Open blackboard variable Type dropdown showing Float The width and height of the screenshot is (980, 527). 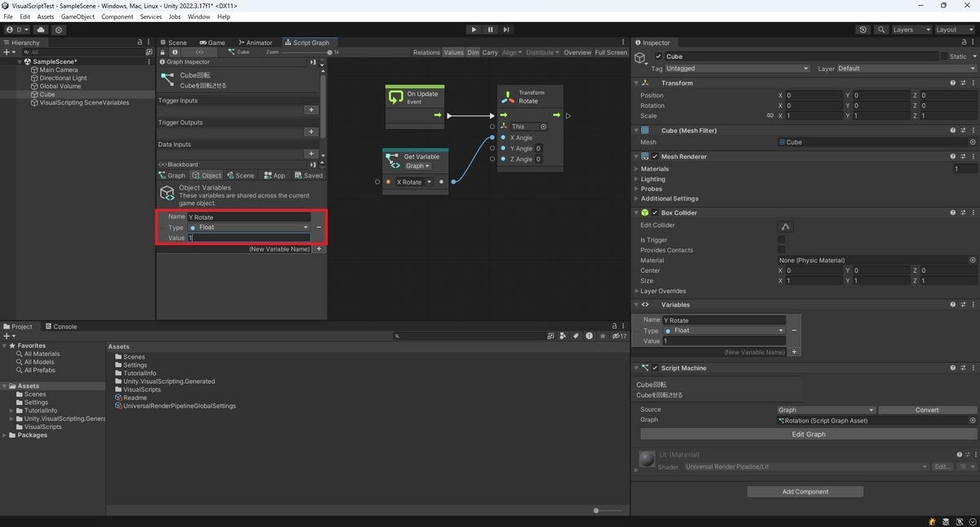248,227
